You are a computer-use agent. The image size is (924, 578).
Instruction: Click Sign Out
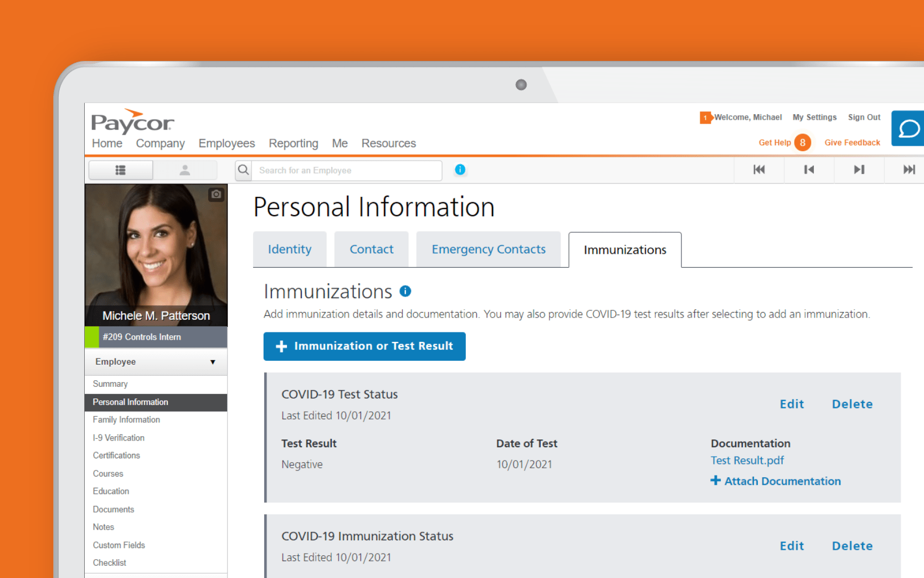point(864,117)
